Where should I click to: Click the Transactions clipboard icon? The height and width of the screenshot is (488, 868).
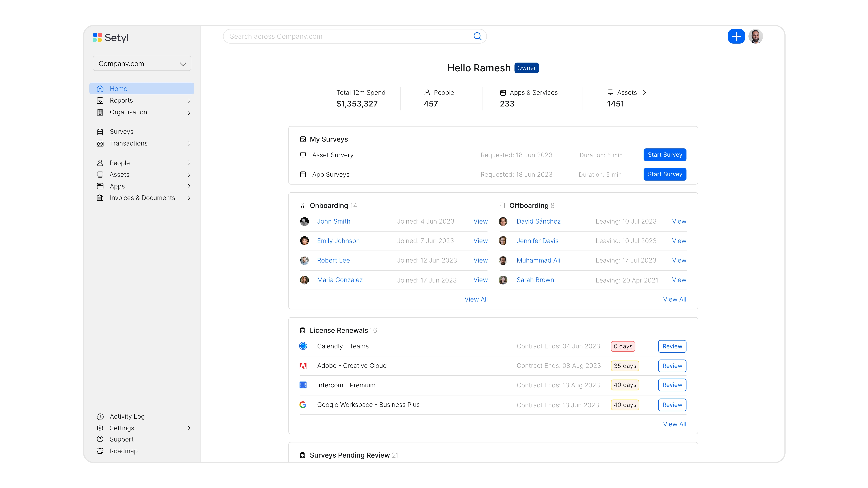coord(100,143)
